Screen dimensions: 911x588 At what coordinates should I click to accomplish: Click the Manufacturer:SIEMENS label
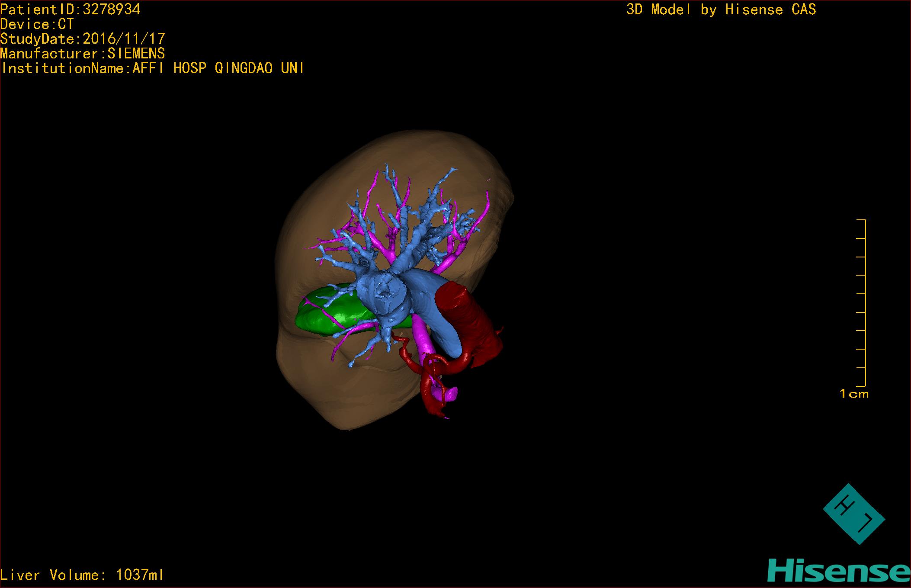point(83,54)
